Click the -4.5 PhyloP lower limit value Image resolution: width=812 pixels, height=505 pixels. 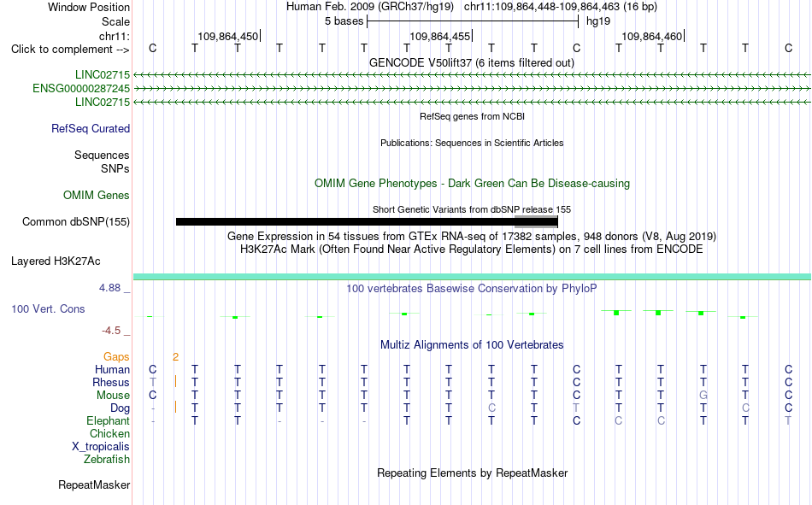coord(111,331)
